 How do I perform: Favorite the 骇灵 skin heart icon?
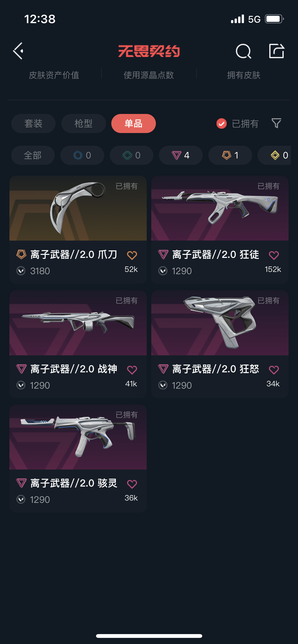pyautogui.click(x=132, y=484)
